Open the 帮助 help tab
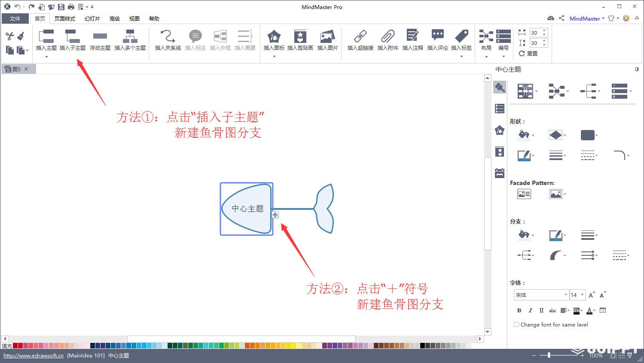The height and width of the screenshot is (363, 644). coord(154,18)
